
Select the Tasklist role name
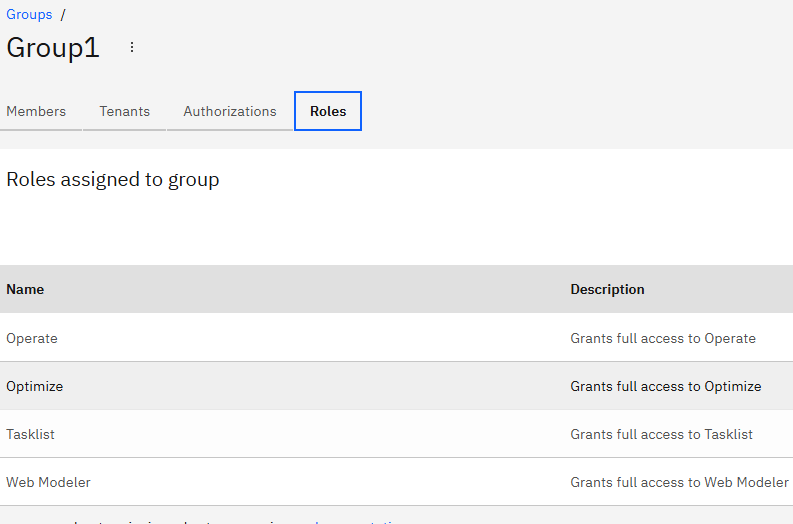30,434
